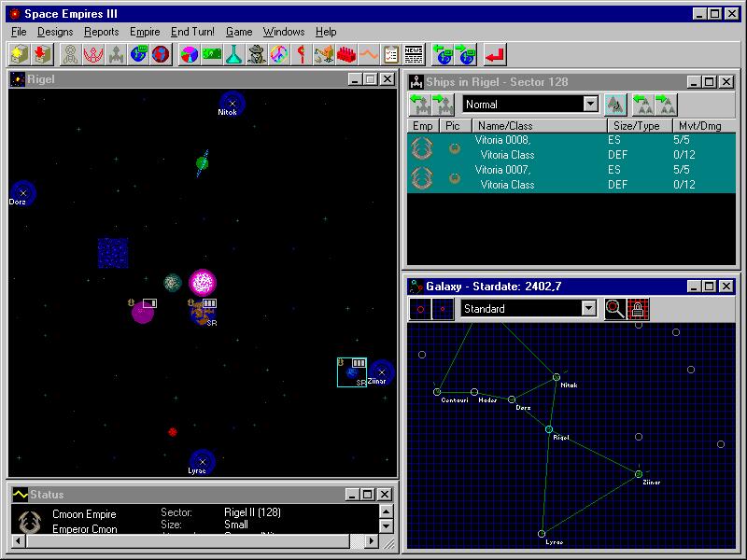Open the Normal dropdown in Ships window
The width and height of the screenshot is (747, 560).
[590, 104]
